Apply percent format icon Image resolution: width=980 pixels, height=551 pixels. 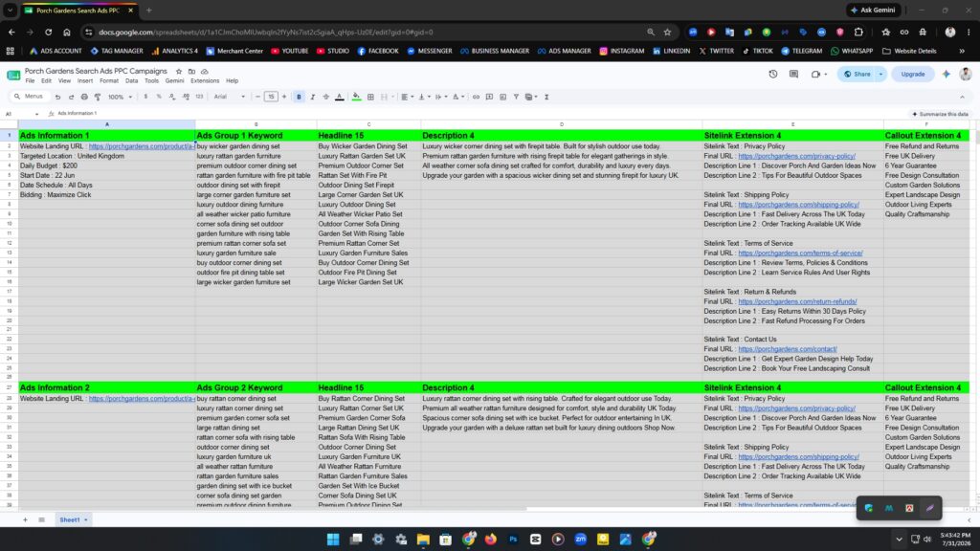159,97
